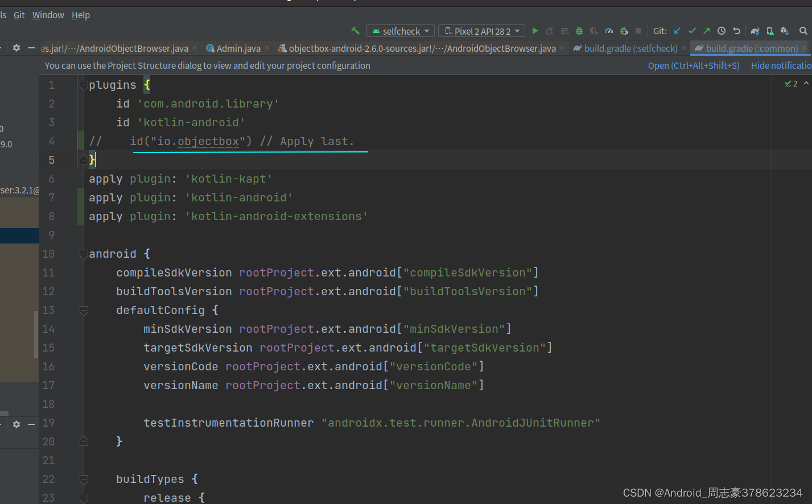Open the selfcheck run configuration dropdown

(x=401, y=31)
